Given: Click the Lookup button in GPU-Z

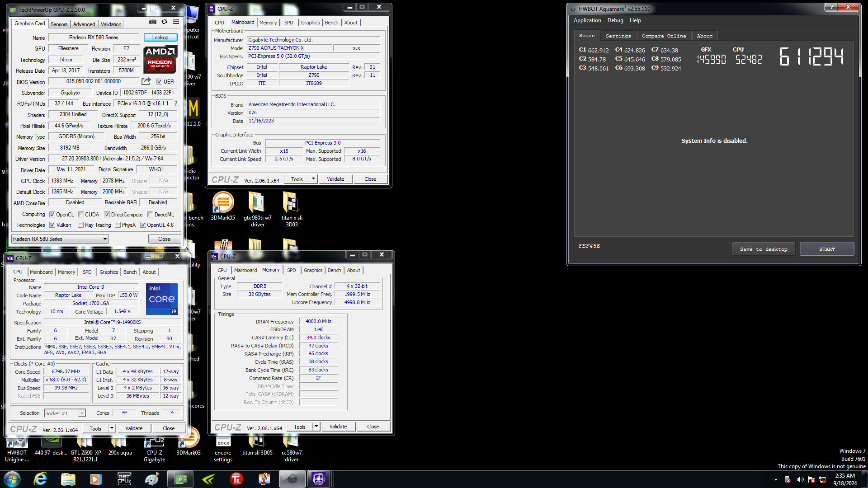Looking at the screenshot, I should pyautogui.click(x=160, y=38).
